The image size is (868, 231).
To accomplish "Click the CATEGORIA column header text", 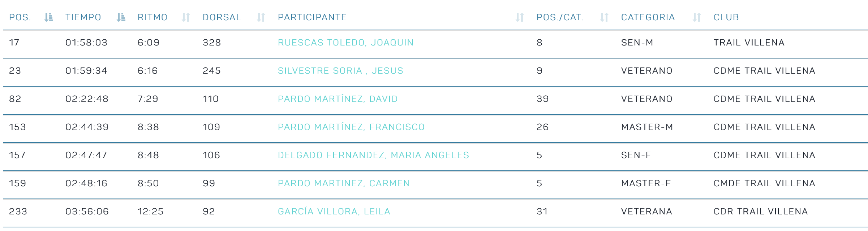I will pyautogui.click(x=648, y=17).
